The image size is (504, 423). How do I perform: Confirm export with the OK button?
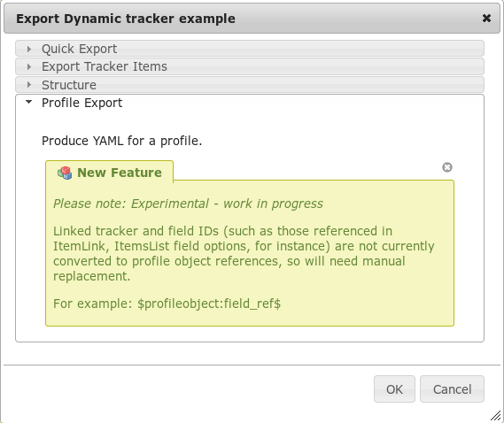click(x=394, y=389)
